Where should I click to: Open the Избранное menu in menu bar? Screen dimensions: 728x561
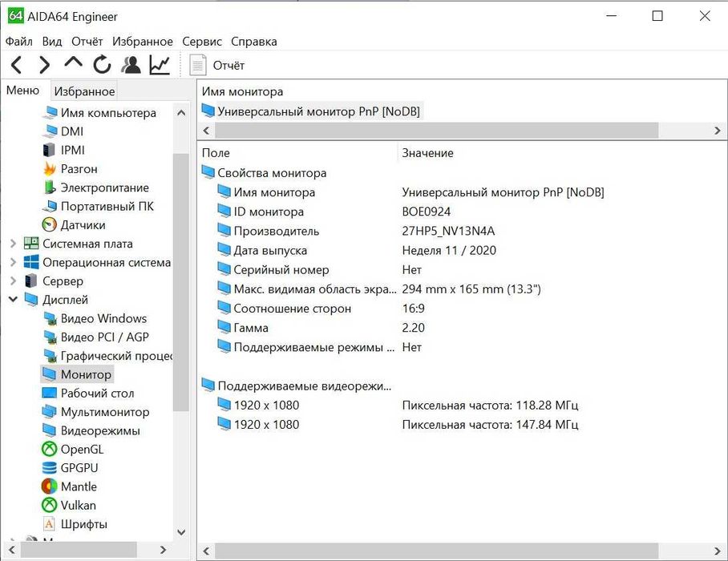pos(143,42)
